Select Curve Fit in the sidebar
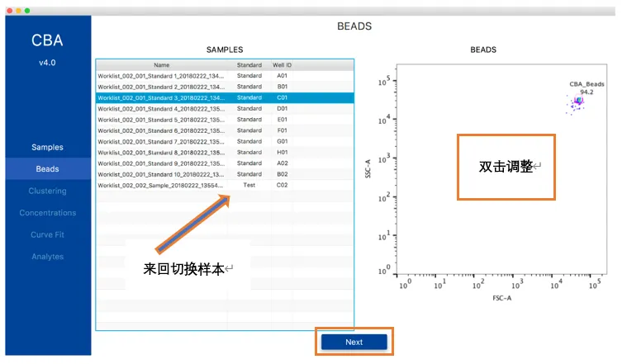The image size is (627, 364). (x=47, y=234)
